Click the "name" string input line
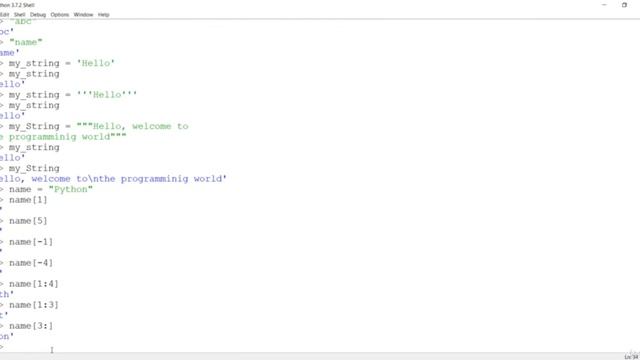The width and height of the screenshot is (640, 360). 25,42
